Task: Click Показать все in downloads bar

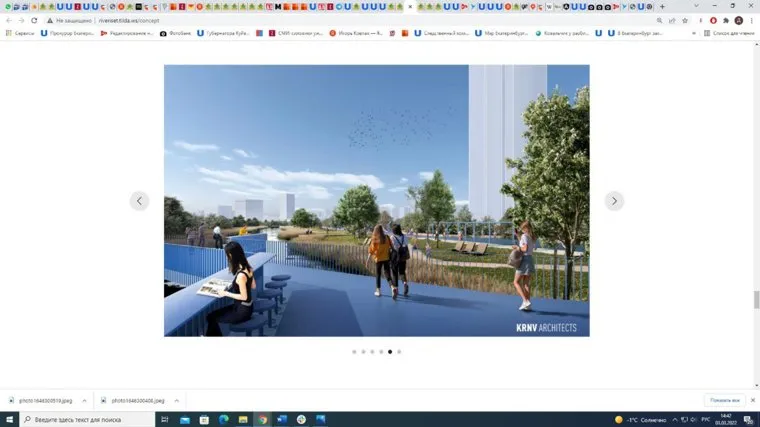Action: pyautogui.click(x=725, y=400)
